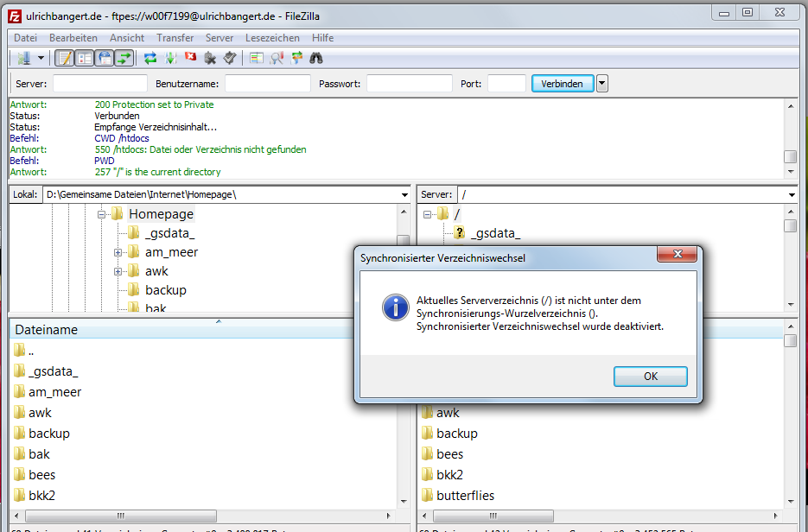Select butterflies in remote file list
This screenshot has height=532, width=808.
[x=465, y=496]
